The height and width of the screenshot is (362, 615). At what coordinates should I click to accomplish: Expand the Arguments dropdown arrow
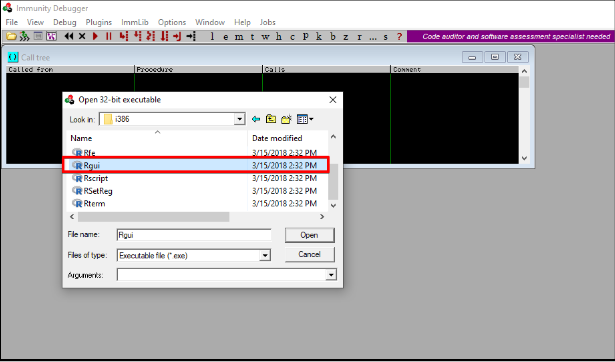click(331, 275)
